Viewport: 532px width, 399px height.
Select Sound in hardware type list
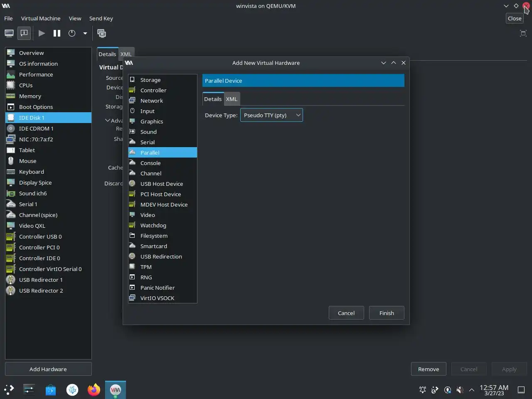(x=163, y=132)
